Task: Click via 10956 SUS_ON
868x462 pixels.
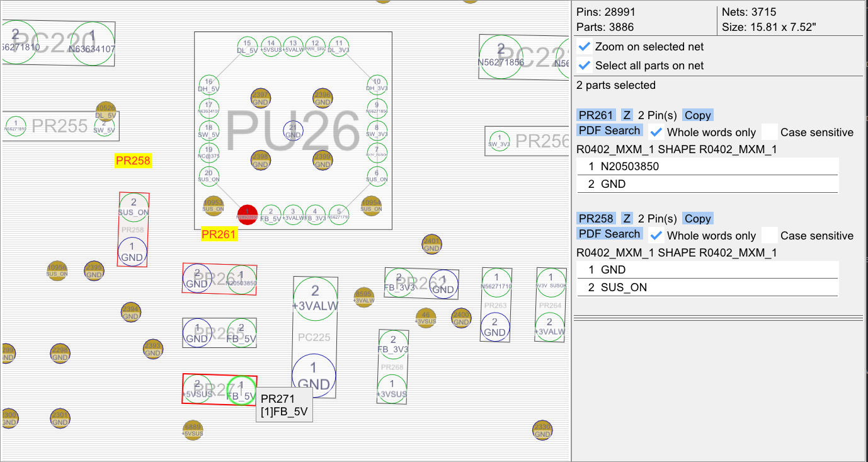Action: pyautogui.click(x=57, y=270)
